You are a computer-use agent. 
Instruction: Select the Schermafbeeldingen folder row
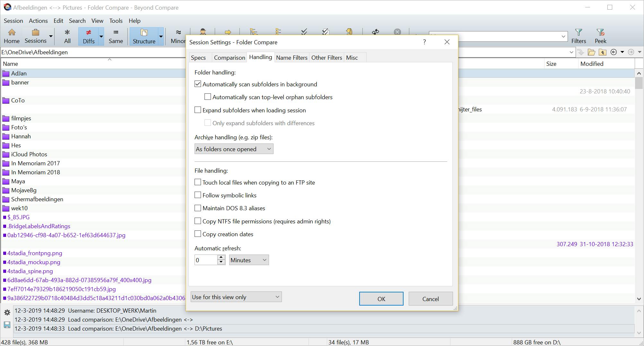pyautogui.click(x=93, y=199)
